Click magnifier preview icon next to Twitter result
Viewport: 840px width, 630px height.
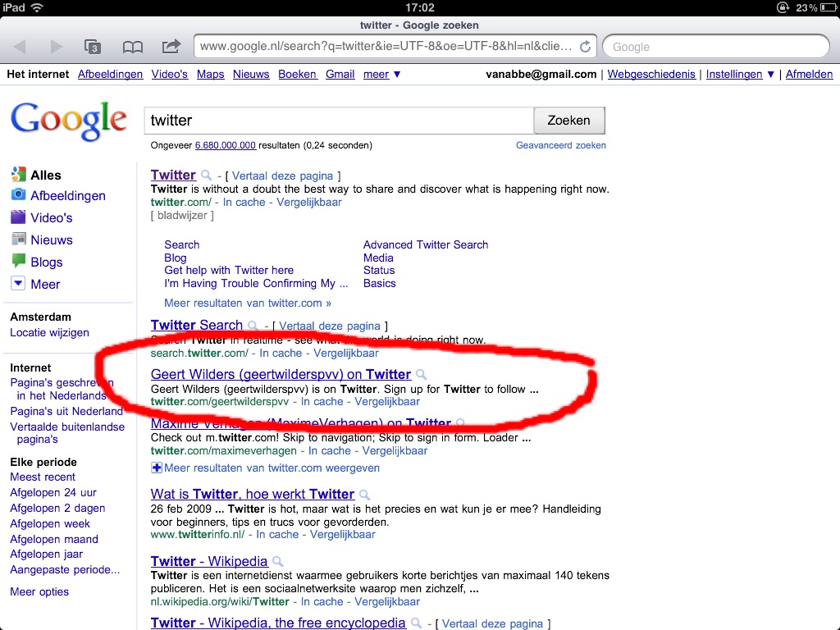pos(207,176)
